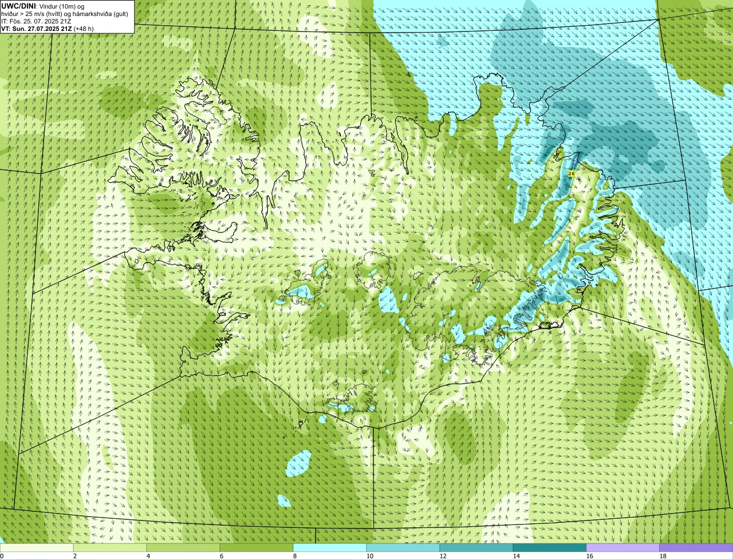733x560 pixels.
Task: Select the 0–2 m/s pale yellow legend swatch
Action: (x=37, y=547)
